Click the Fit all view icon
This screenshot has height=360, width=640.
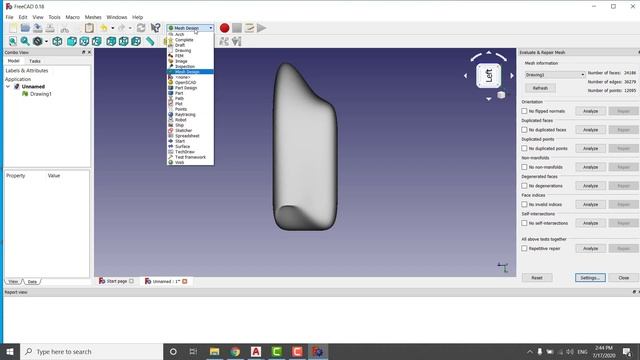[13, 41]
